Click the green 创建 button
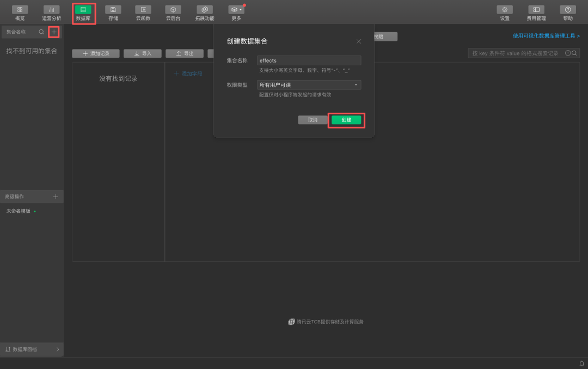This screenshot has height=369, width=588. pos(346,120)
